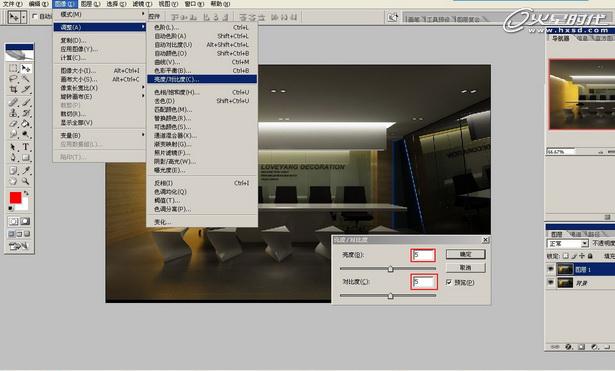
Task: Choose 曲线(V) Ctrl+M from the submenu
Action: coord(202,62)
